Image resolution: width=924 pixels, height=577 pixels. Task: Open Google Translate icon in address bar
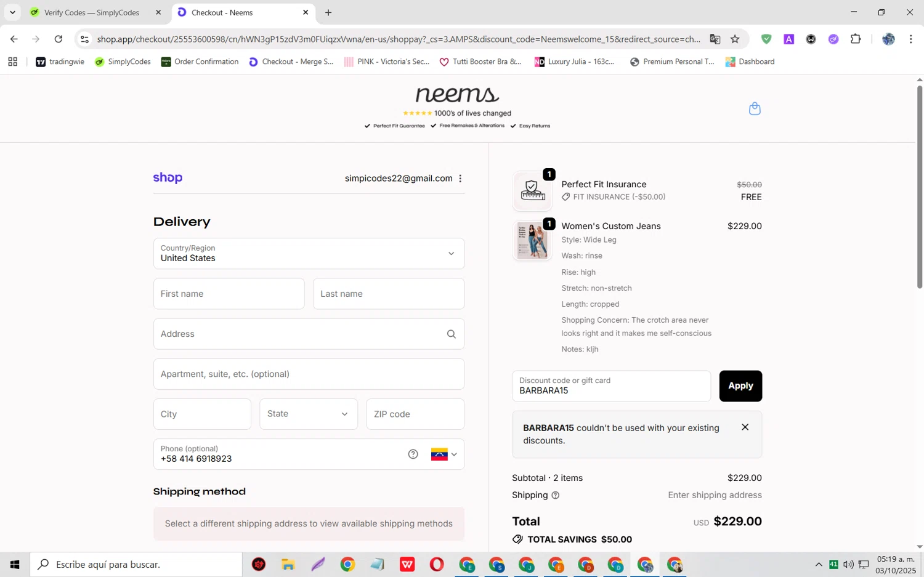point(715,39)
